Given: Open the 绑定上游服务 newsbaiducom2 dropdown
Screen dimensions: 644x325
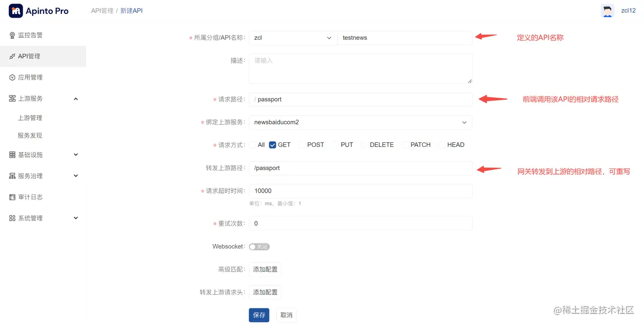Looking at the screenshot, I should pyautogui.click(x=361, y=122).
